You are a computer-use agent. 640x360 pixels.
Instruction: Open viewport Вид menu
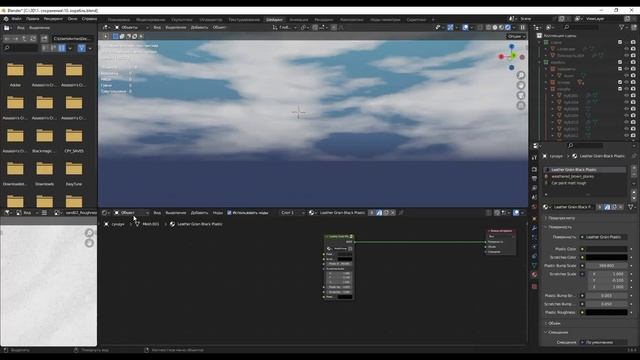(157, 27)
